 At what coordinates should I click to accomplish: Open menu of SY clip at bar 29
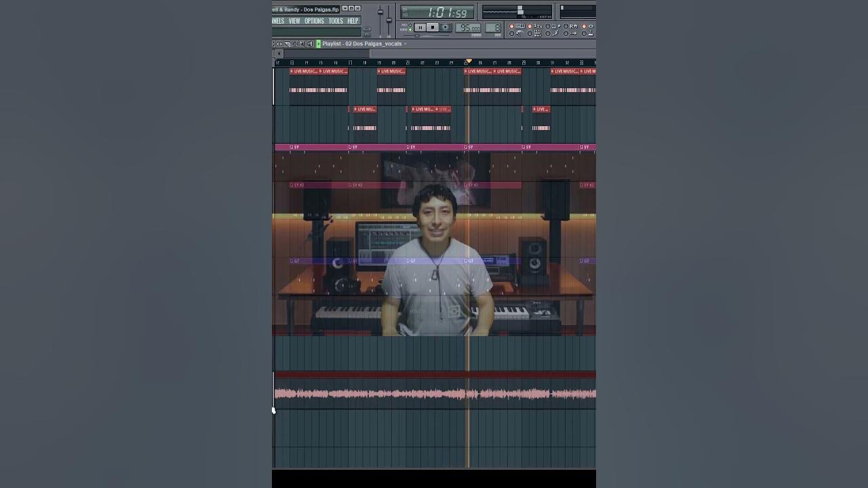524,147
